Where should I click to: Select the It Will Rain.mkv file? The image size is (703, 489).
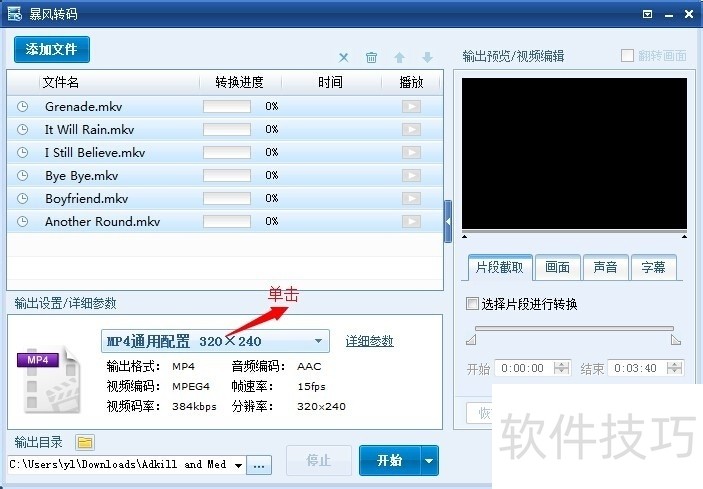pos(225,130)
